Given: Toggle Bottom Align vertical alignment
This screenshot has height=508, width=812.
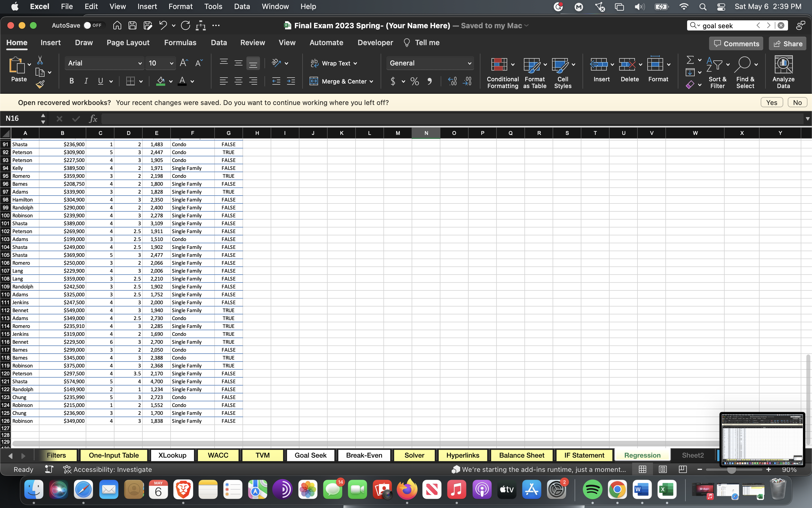Looking at the screenshot, I should pyautogui.click(x=253, y=63).
